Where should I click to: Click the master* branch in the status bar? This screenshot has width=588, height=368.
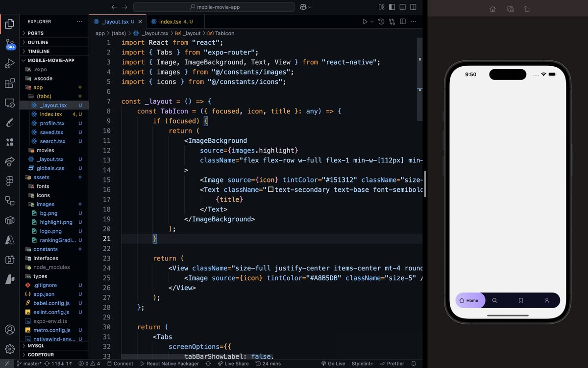click(x=28, y=364)
